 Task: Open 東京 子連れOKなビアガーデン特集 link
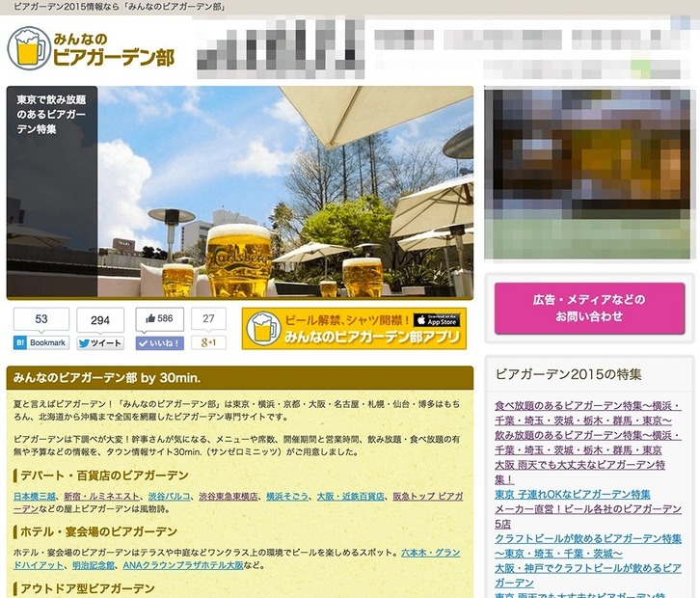pos(573,495)
